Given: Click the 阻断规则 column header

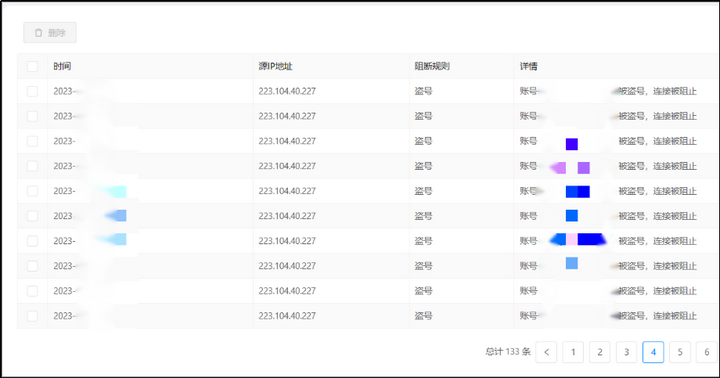Looking at the screenshot, I should (432, 66).
